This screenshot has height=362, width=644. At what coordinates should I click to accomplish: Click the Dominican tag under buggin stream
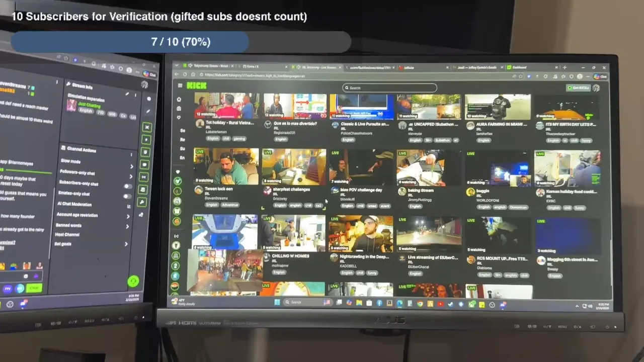pos(518,207)
